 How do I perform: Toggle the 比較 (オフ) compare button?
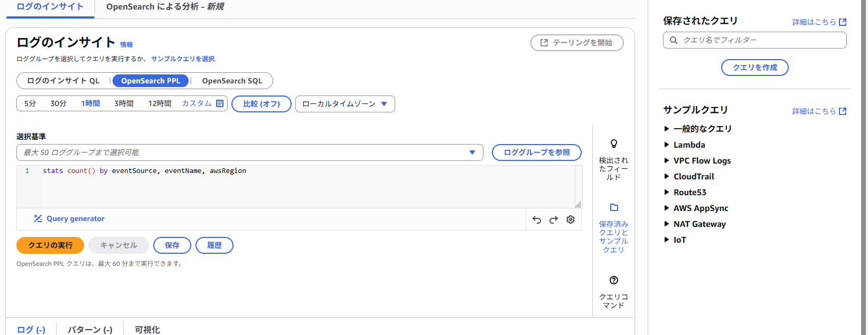262,104
